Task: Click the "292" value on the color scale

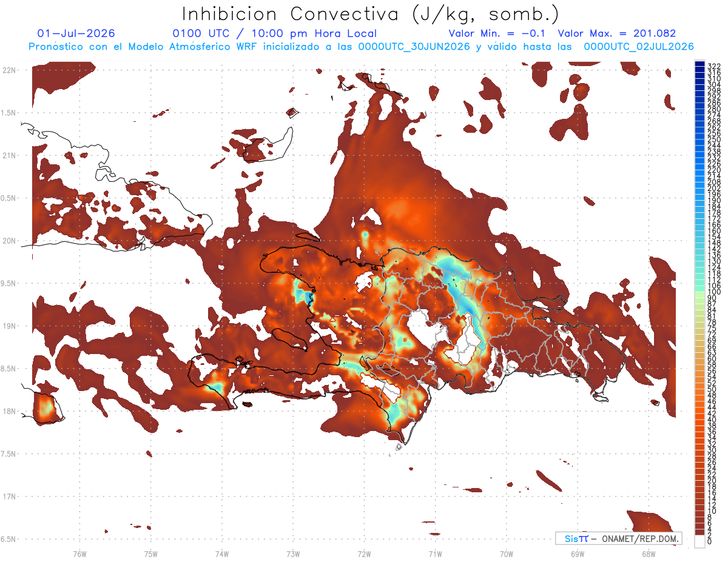Action: click(714, 97)
